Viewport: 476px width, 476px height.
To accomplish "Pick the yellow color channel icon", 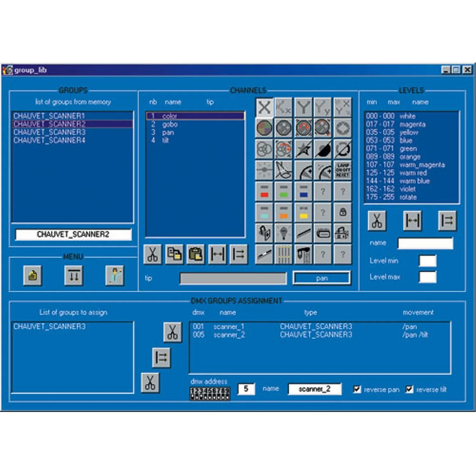I will 303,212.
